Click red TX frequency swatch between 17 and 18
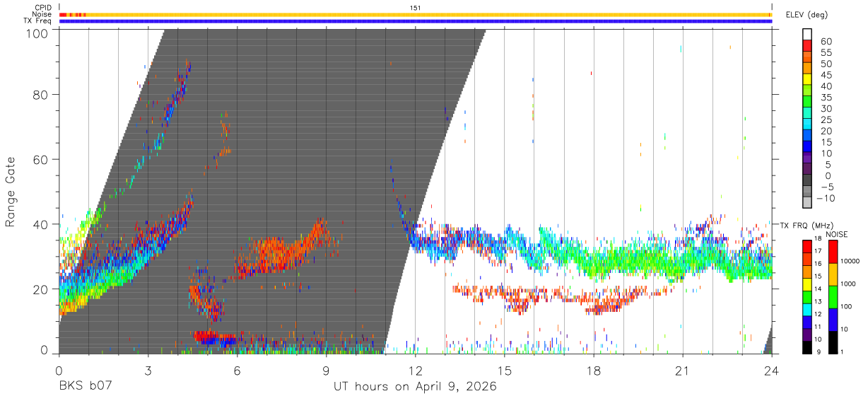The height and width of the screenshot is (401, 868). pyautogui.click(x=806, y=246)
